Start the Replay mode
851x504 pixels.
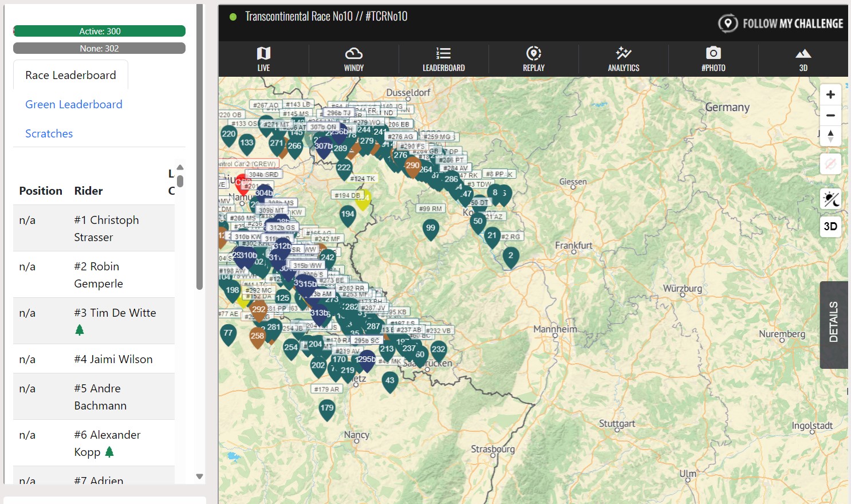tap(533, 59)
